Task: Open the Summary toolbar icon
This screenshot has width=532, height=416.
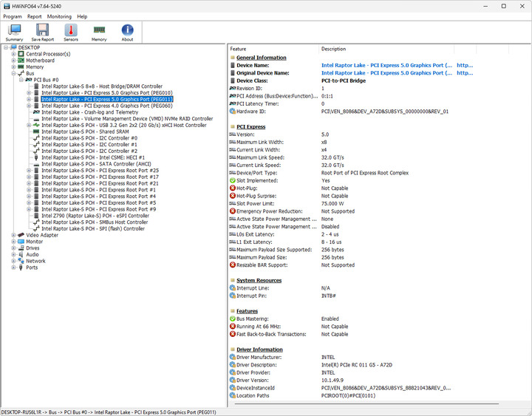Action: click(14, 33)
